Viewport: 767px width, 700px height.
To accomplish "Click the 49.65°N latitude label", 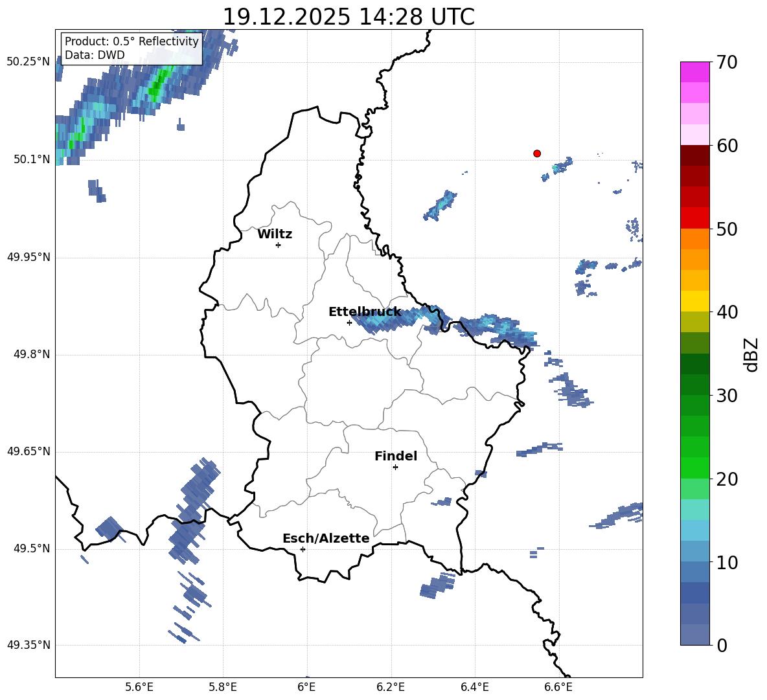I will 29,451.
